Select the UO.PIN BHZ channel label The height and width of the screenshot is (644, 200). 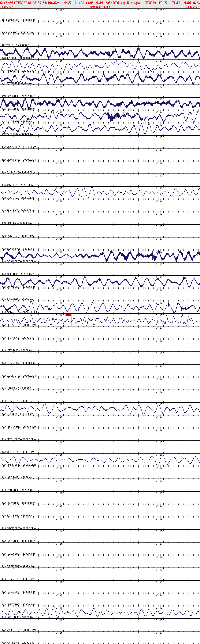pos(17,223)
